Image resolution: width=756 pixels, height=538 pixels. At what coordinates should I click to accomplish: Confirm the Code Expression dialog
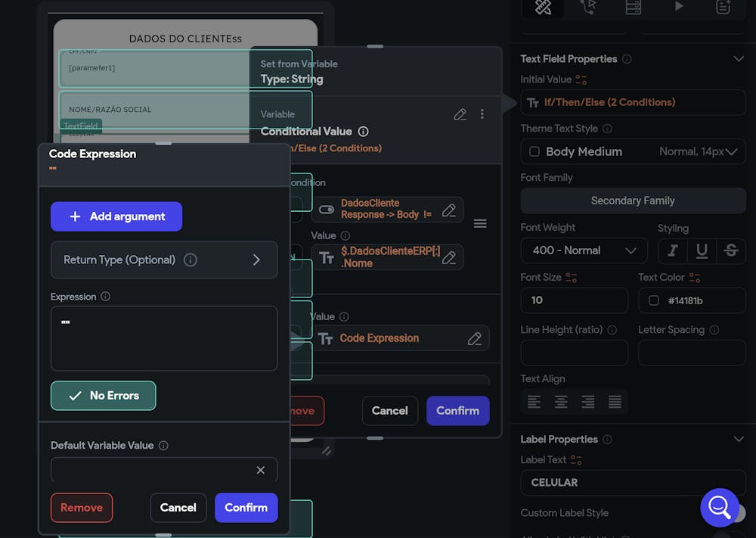246,508
